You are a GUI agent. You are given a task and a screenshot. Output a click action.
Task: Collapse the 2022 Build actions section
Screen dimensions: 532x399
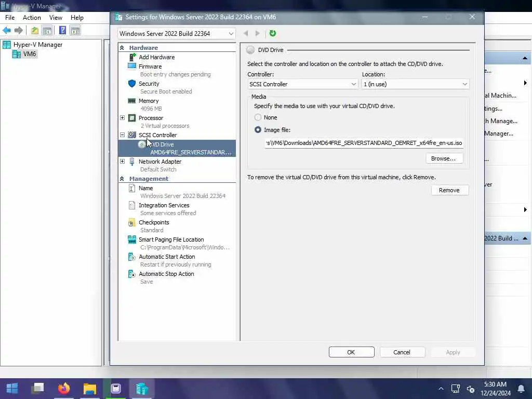pos(525,238)
